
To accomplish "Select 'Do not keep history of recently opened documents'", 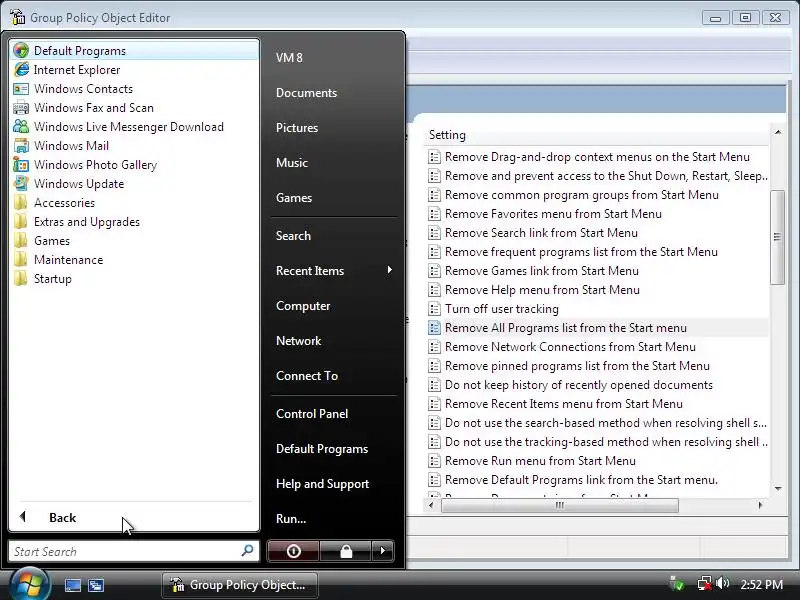I will click(x=579, y=385).
